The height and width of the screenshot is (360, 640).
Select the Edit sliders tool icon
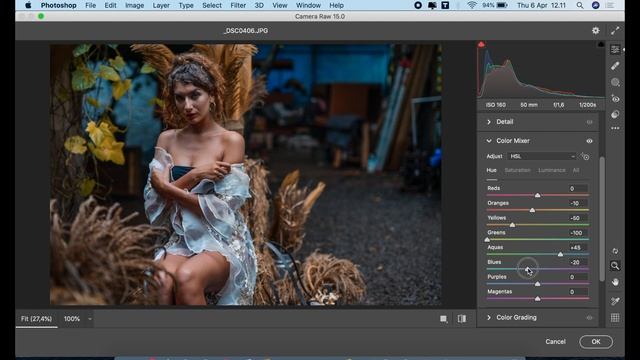click(615, 49)
